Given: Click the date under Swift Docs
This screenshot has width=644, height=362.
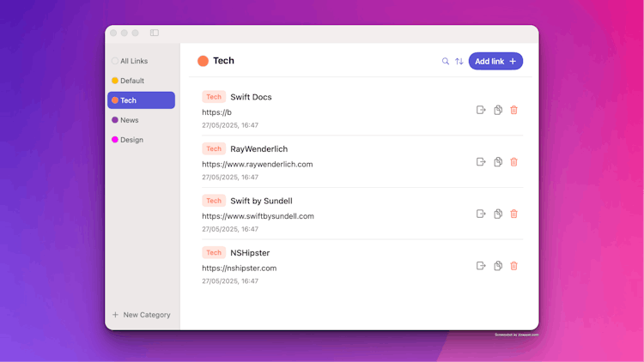Looking at the screenshot, I should pos(230,125).
